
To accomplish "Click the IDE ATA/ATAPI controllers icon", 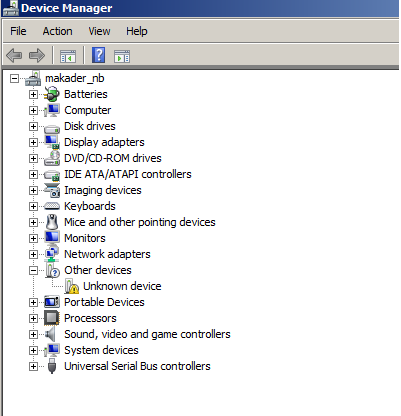I will coord(52,175).
